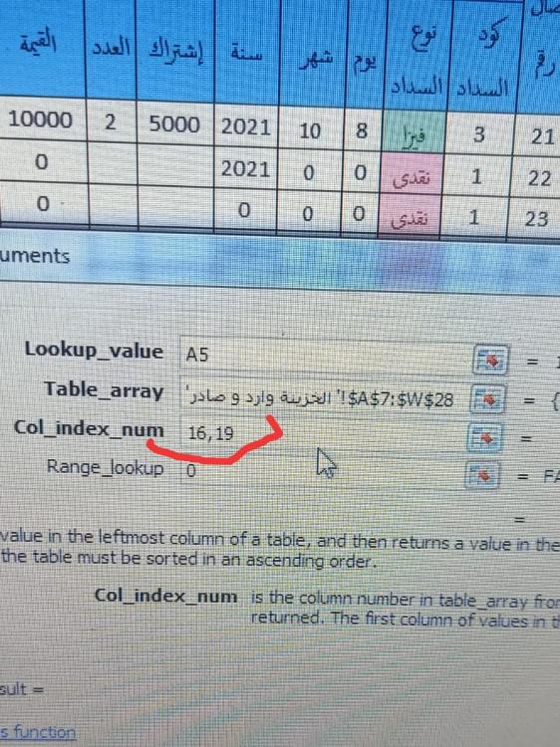Click the Range_lookup field containing 0
This screenshot has height=747, width=560.
(x=322, y=471)
